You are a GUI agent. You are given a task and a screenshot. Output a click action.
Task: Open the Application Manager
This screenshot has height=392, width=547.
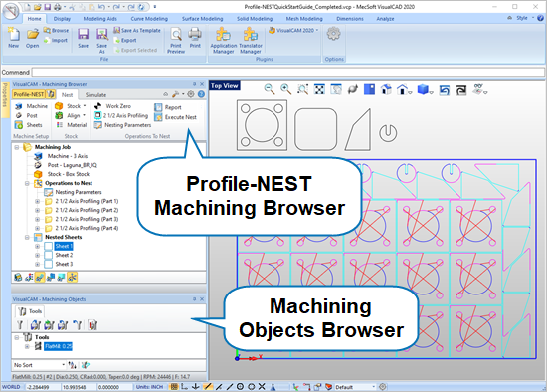(x=223, y=40)
